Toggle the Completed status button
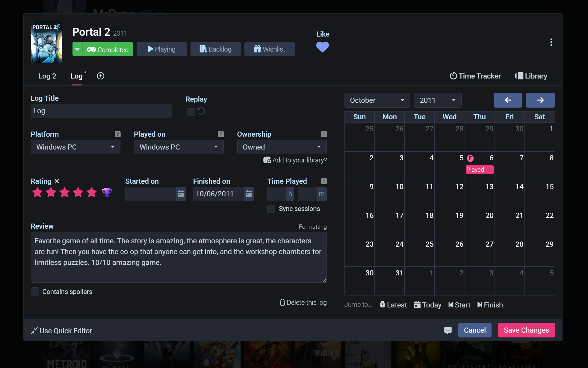 pos(108,49)
